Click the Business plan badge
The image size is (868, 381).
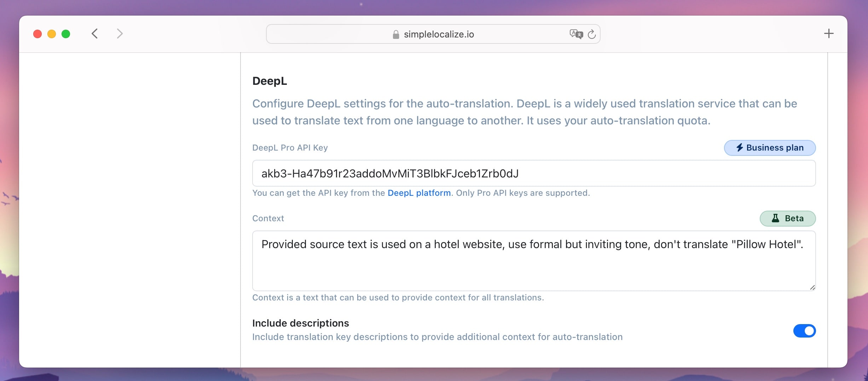770,148
